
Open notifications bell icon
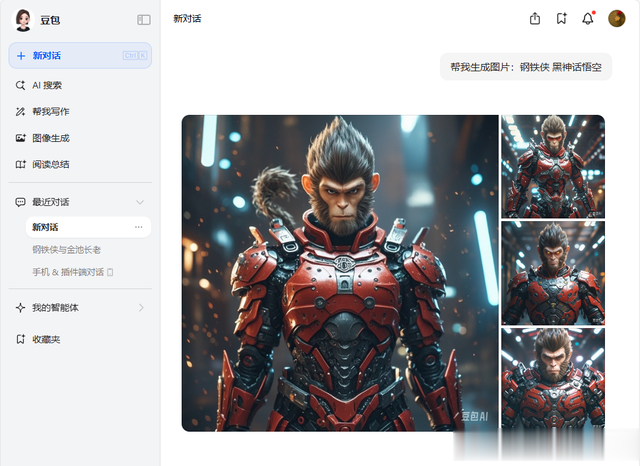[588, 18]
